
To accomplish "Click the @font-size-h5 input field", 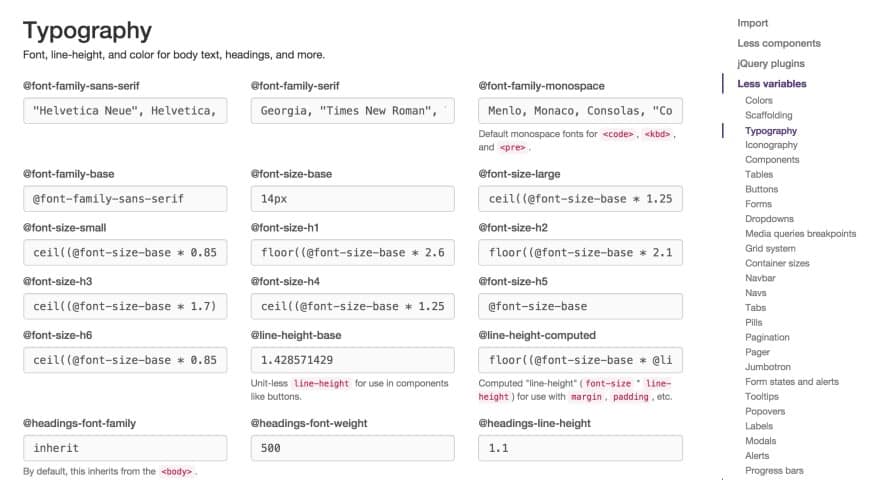I will (580, 306).
